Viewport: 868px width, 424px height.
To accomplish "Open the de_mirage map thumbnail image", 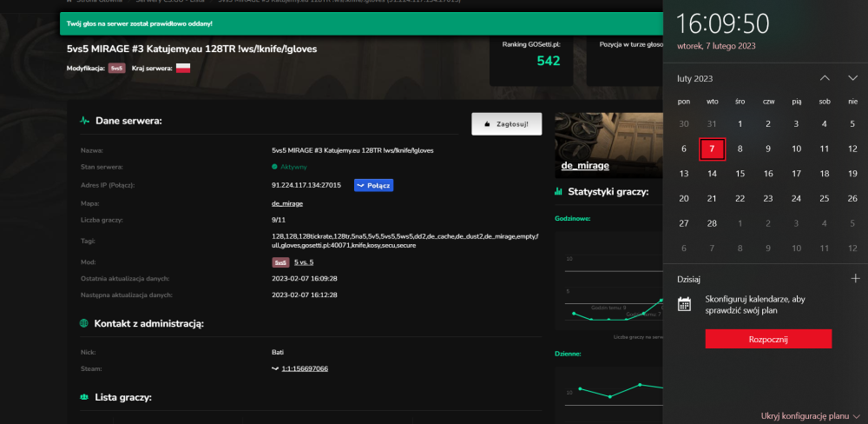I will (x=608, y=145).
